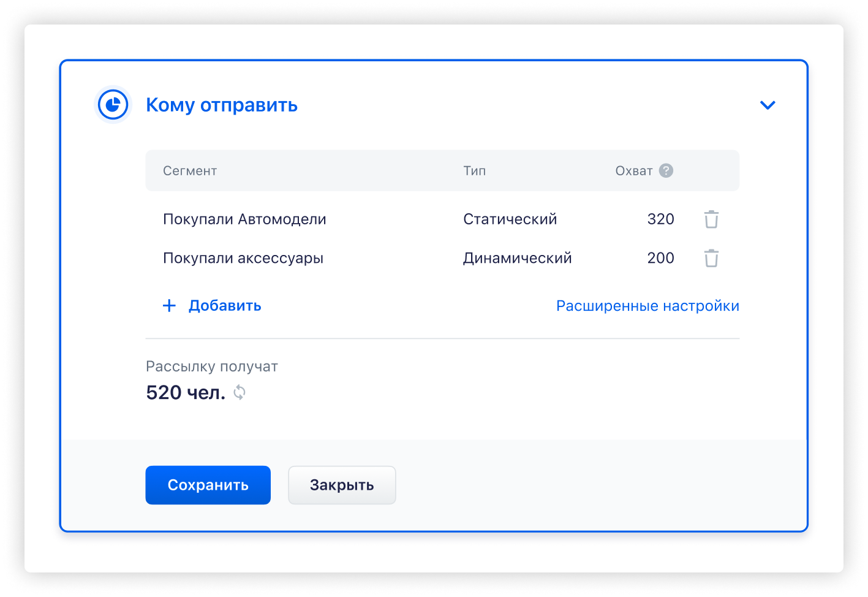Delete the Покупали Автомодели segment with the trash icon
868x597 pixels.
coord(711,219)
